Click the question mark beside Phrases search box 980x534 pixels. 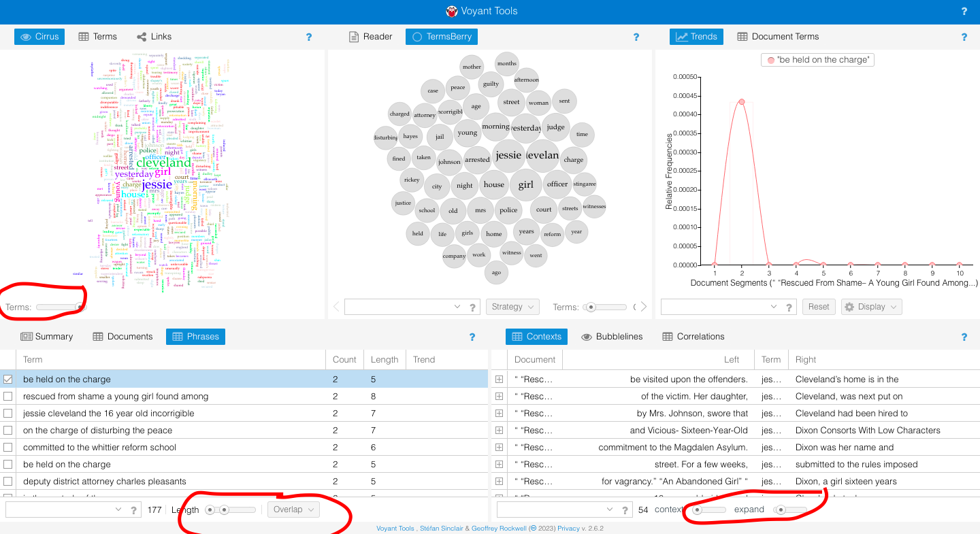[x=134, y=510]
